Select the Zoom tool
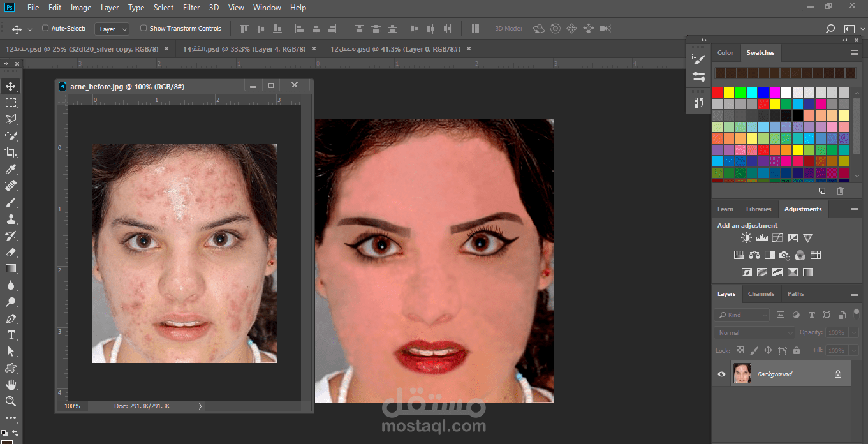Image resolution: width=868 pixels, height=444 pixels. click(x=11, y=401)
